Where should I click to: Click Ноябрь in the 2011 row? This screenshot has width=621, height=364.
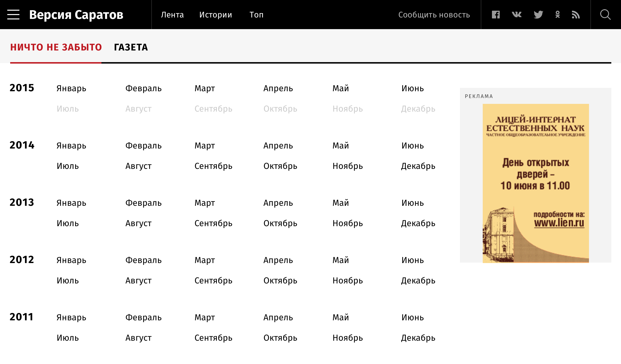point(347,338)
